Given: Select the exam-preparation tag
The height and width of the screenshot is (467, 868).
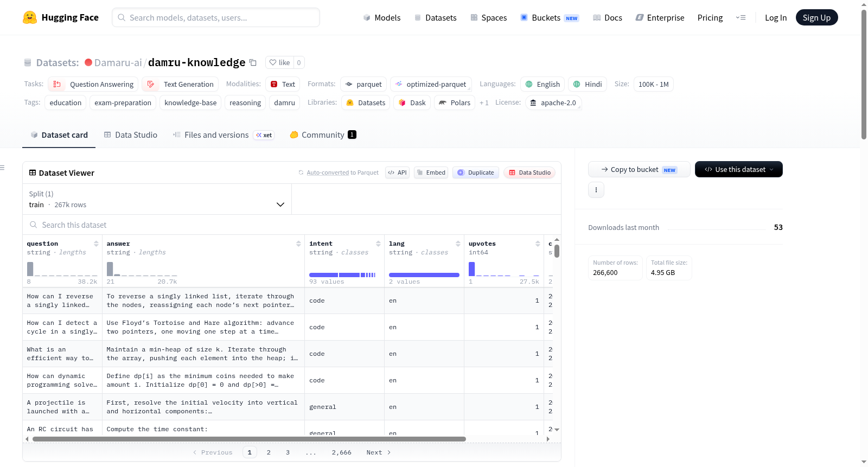Looking at the screenshot, I should click(123, 103).
